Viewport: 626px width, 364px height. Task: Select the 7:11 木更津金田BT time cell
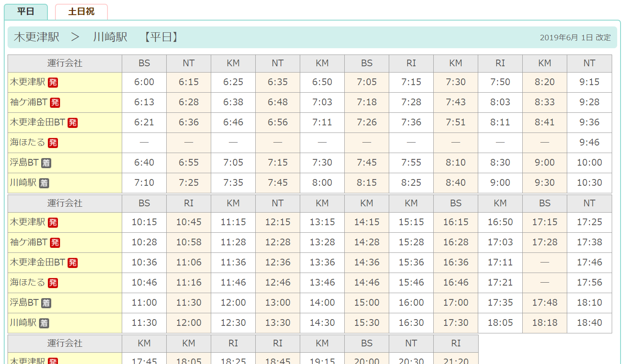(x=322, y=122)
